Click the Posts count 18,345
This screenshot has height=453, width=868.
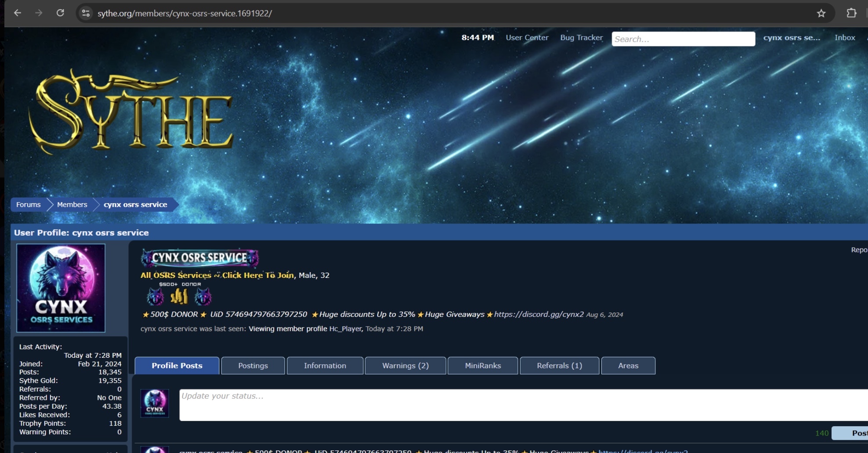coord(110,372)
